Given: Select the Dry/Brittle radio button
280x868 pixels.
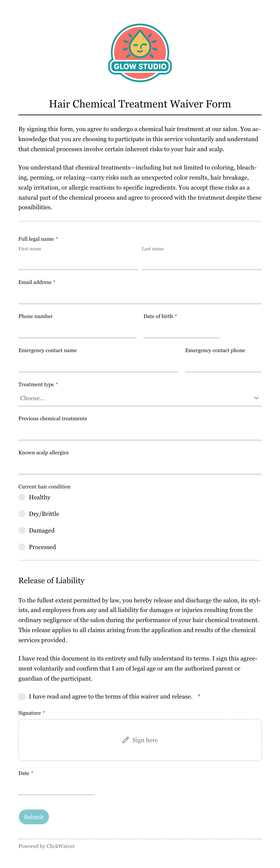Looking at the screenshot, I should pyautogui.click(x=22, y=514).
